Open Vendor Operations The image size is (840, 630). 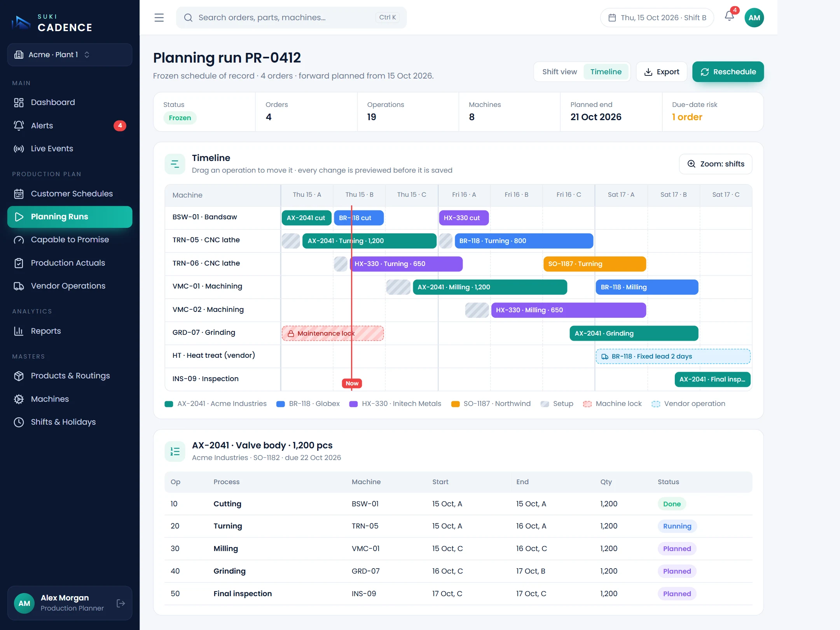[x=70, y=286]
